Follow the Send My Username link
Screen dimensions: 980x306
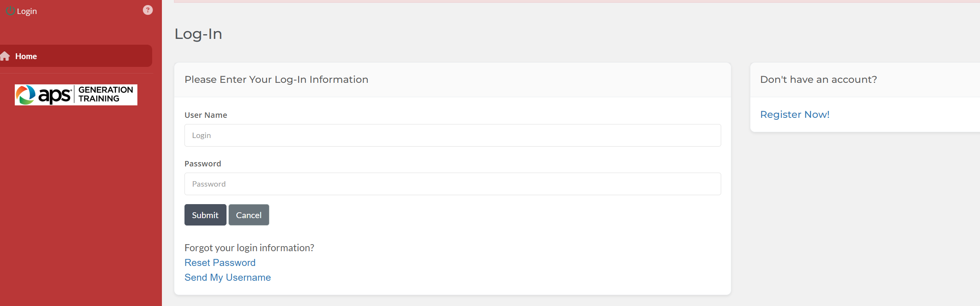pos(227,278)
